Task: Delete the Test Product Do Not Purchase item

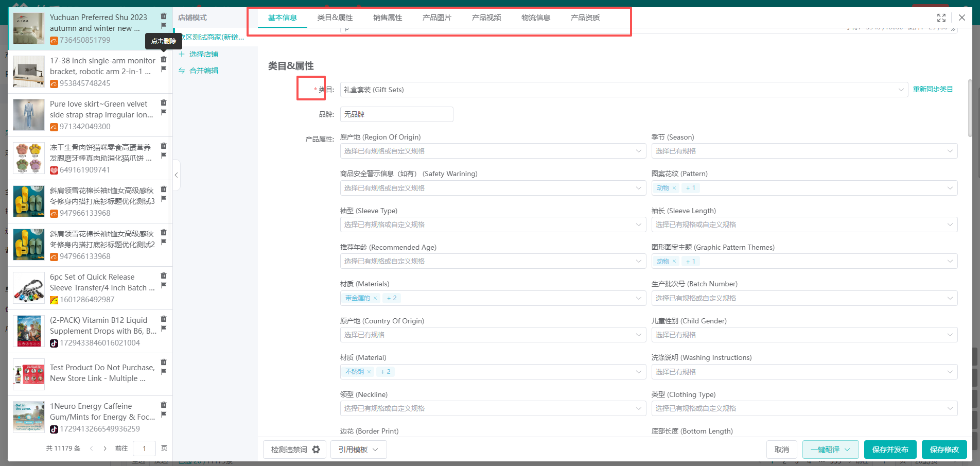Action: click(164, 362)
